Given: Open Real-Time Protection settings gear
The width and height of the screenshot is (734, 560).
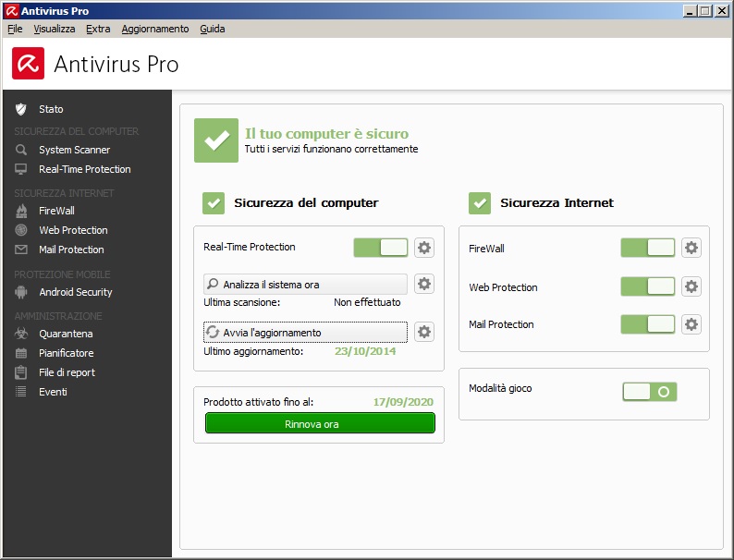Looking at the screenshot, I should tap(424, 248).
